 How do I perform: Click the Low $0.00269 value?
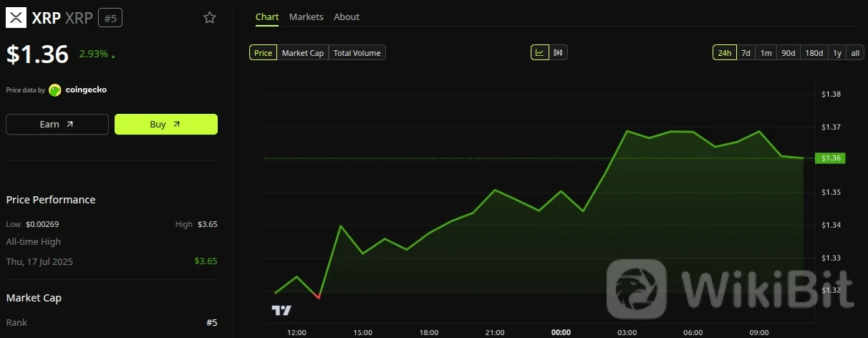tap(42, 224)
